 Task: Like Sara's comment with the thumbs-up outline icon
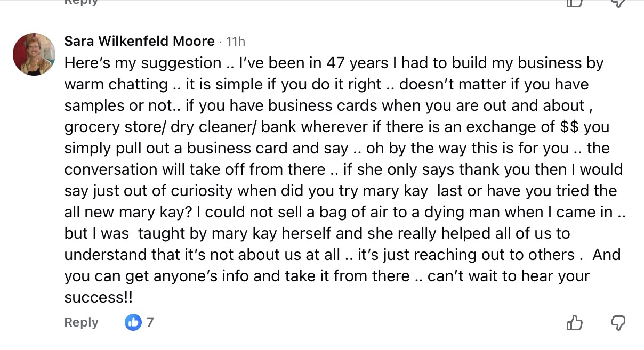tap(574, 322)
